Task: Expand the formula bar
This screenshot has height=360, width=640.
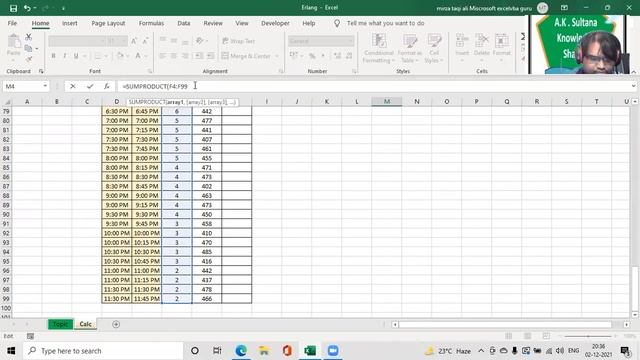Action: [633, 86]
